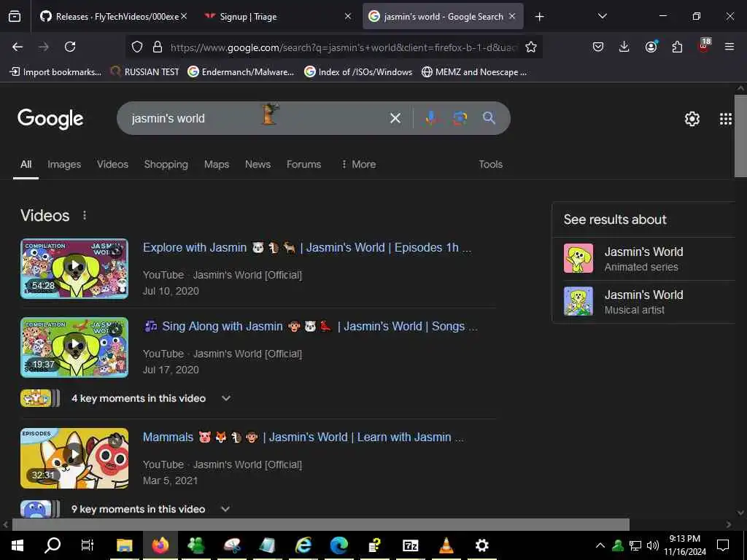747x560 pixels.
Task: Open Google quick settings gear
Action: click(692, 119)
